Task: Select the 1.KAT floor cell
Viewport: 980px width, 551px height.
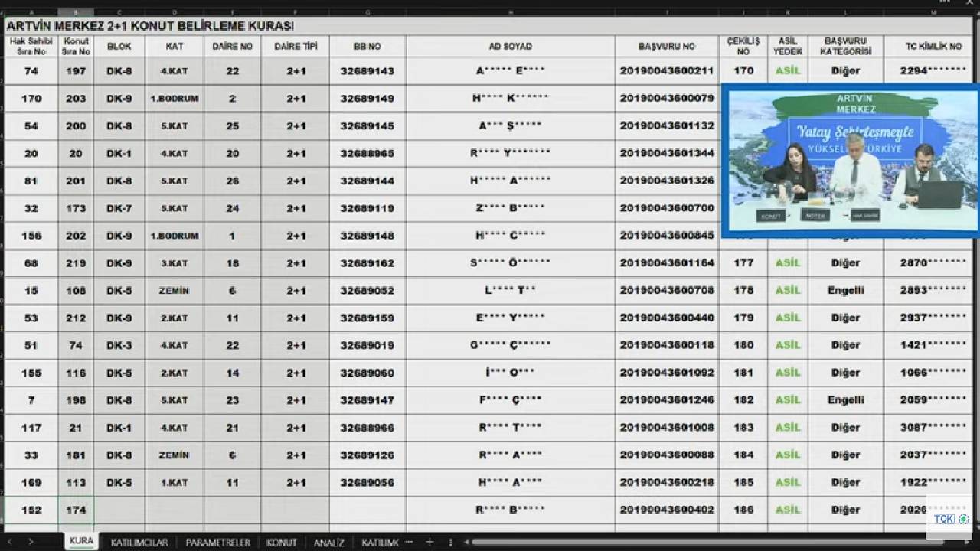Action: tap(175, 483)
